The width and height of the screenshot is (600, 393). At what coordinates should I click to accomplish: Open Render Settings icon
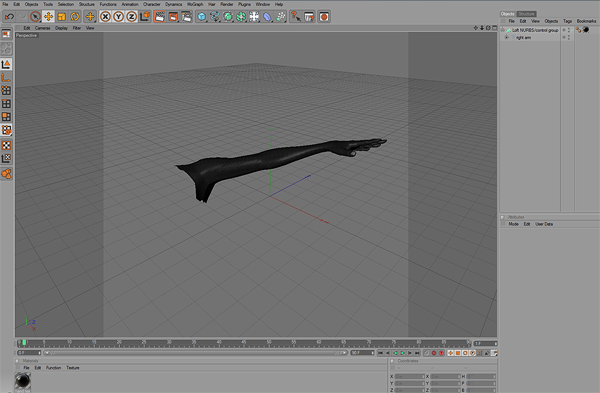(x=186, y=16)
